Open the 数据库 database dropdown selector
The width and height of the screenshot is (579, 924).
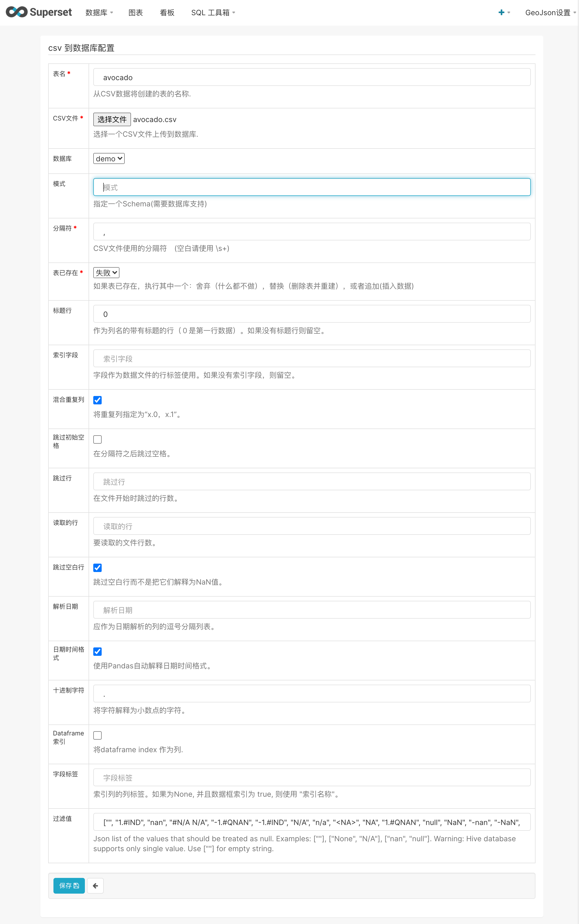coord(109,158)
